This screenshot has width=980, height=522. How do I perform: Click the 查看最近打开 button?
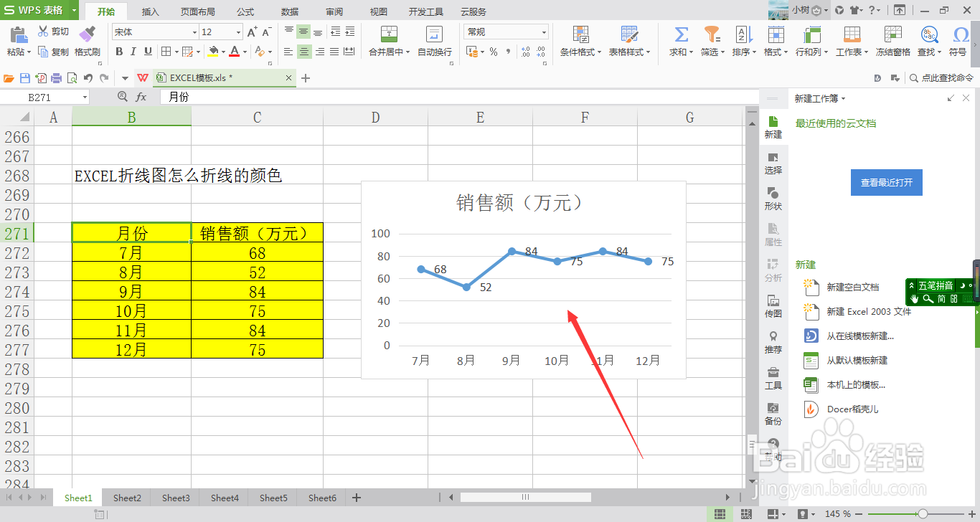click(887, 183)
